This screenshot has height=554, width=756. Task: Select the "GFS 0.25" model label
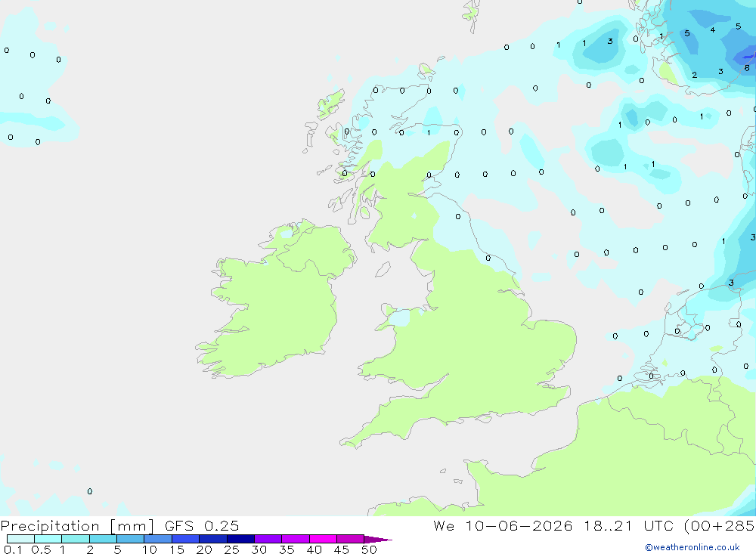202,526
